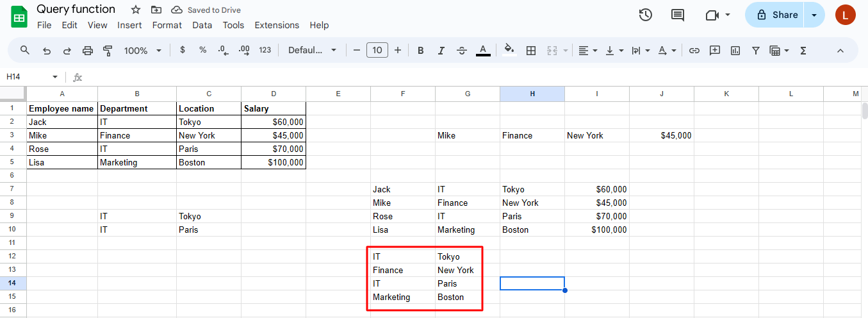Open the default font dropdown
868x318 pixels.
click(312, 50)
